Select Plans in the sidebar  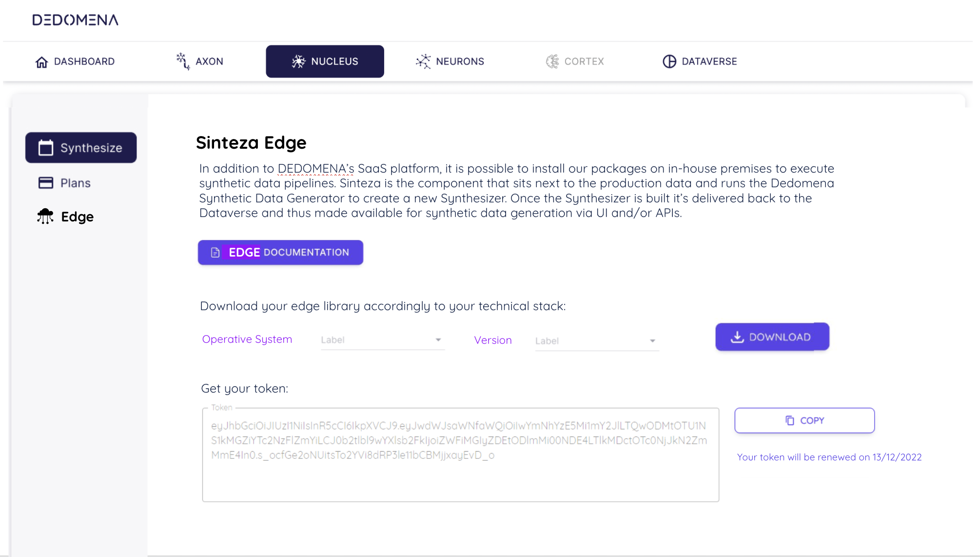coord(76,183)
